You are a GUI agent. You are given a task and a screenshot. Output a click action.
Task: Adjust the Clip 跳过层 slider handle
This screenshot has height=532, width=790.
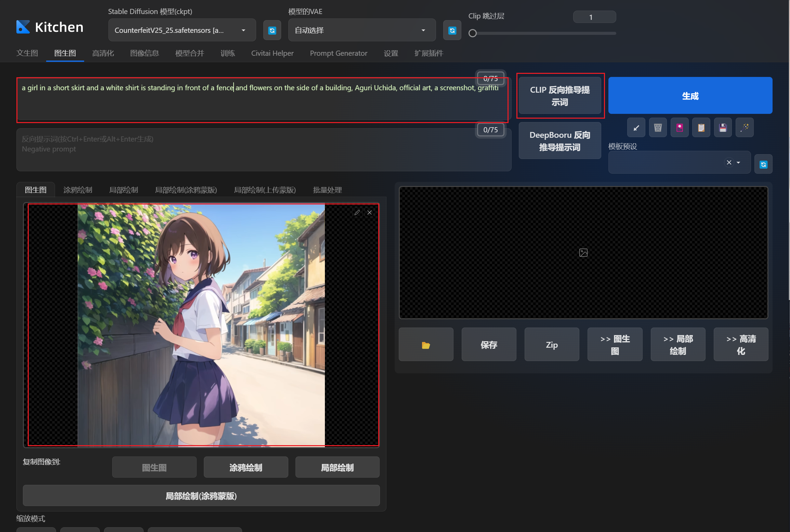473,33
